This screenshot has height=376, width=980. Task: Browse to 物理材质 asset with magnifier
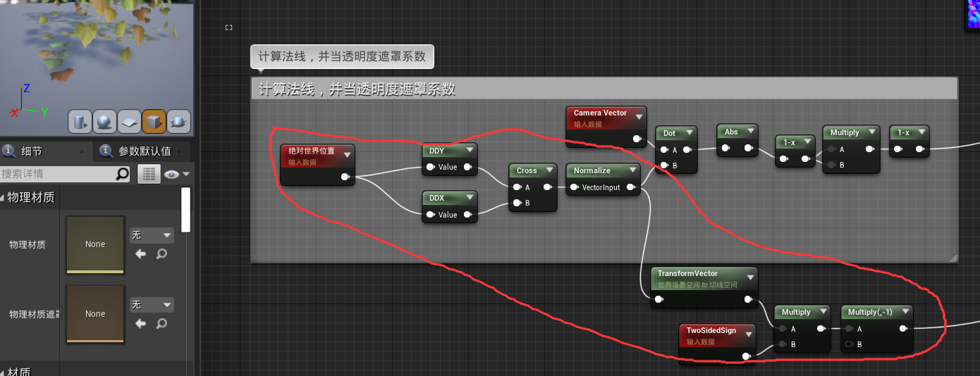pyautogui.click(x=161, y=253)
